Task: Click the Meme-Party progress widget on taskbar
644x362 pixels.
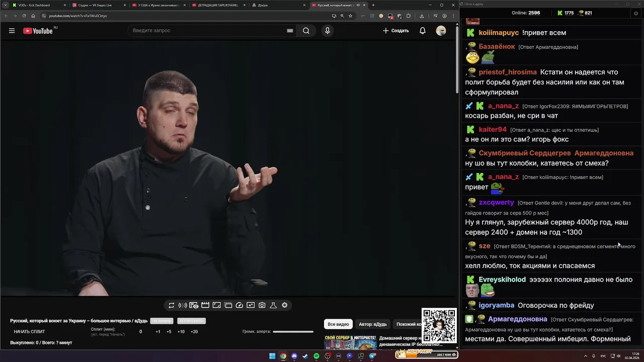Action: [427, 354]
